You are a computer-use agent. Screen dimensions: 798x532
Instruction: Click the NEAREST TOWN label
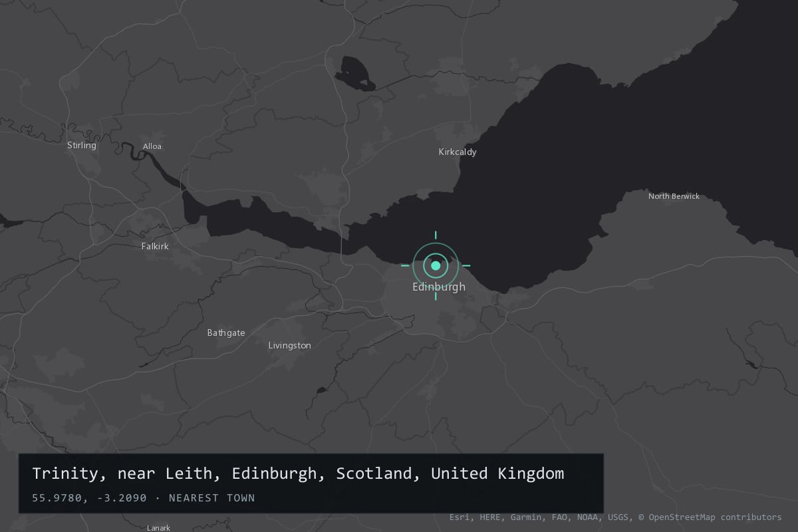(212, 497)
